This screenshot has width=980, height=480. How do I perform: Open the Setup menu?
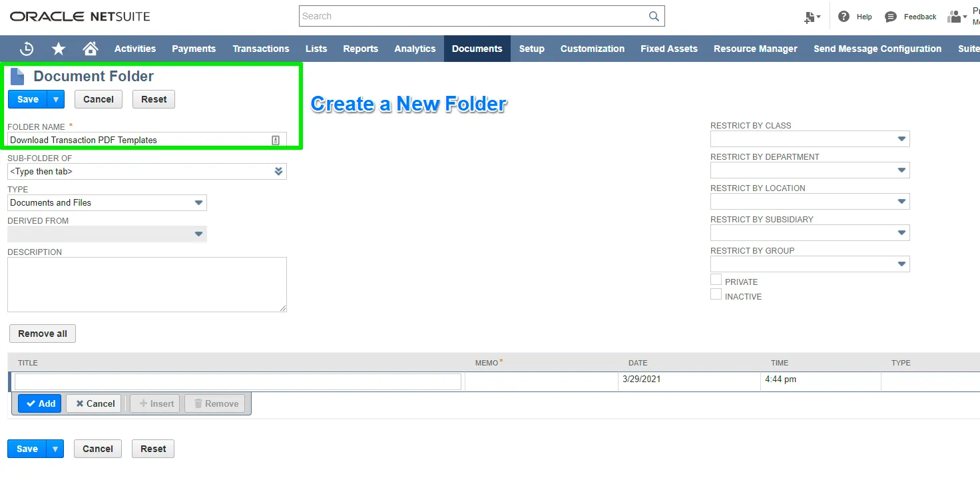pos(532,49)
